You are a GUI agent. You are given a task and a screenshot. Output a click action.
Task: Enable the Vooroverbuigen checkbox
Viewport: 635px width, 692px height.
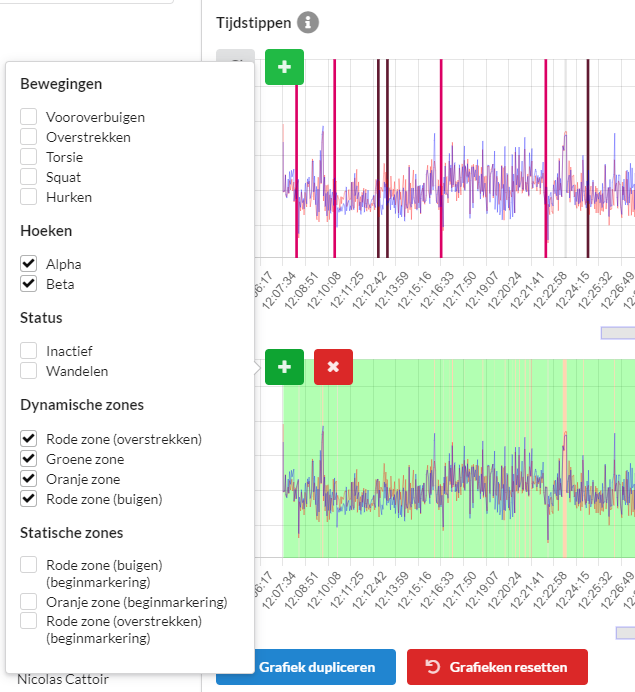(29, 117)
